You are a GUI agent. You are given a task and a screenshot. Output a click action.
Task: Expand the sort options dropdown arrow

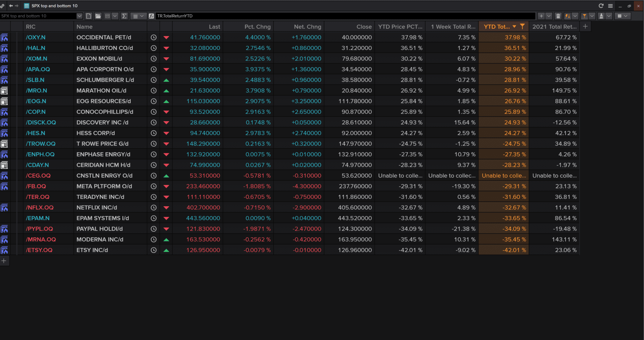575,16
